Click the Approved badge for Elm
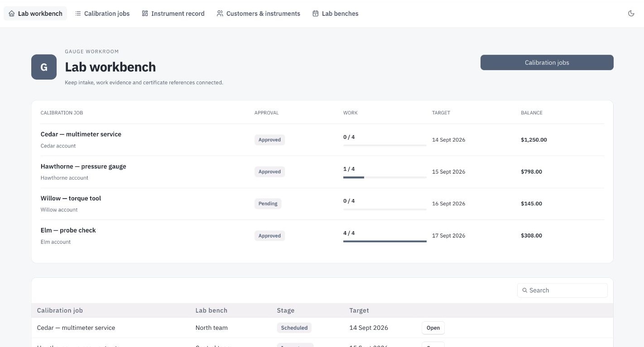The image size is (644, 347). pyautogui.click(x=269, y=236)
